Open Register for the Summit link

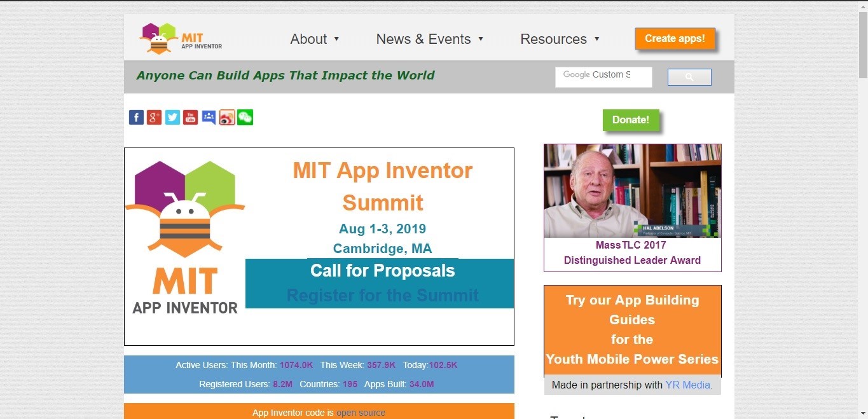[383, 296]
